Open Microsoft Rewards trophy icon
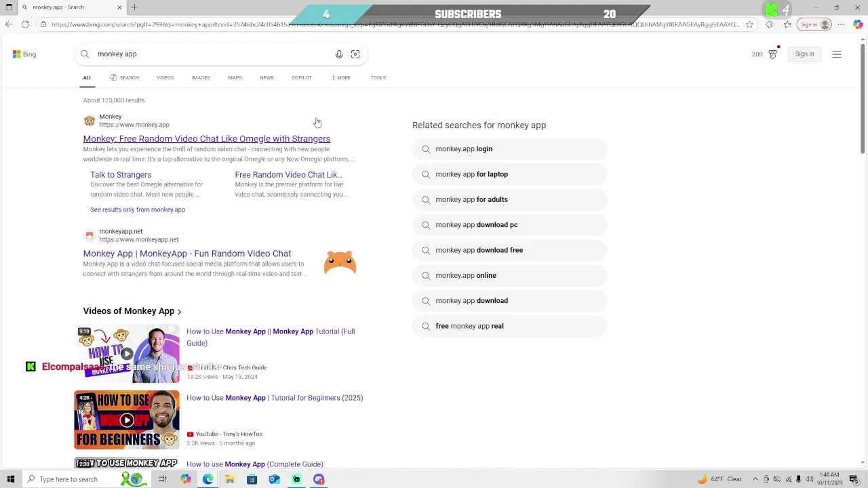This screenshot has height=488, width=868. click(x=772, y=54)
